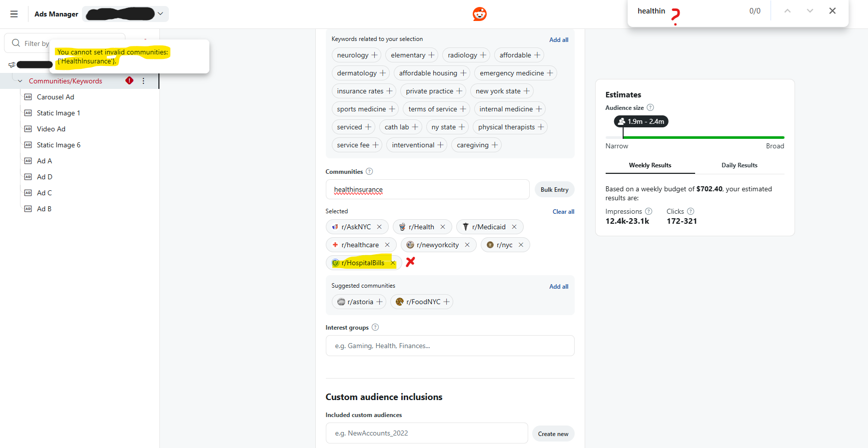This screenshot has height=448, width=868.
Task: Remove r/healthcare from selected communities
Action: tap(387, 245)
